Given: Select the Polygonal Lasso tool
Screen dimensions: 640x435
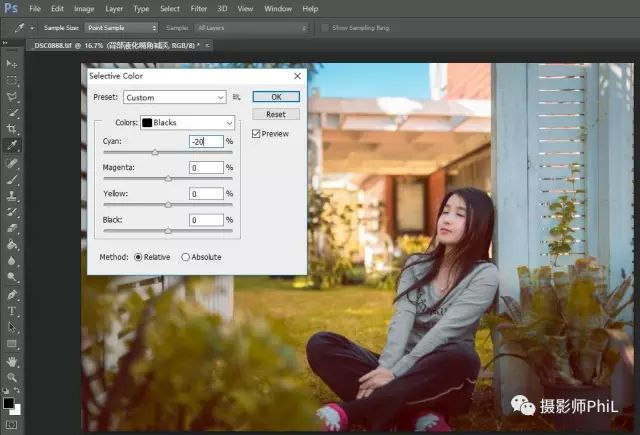Looking at the screenshot, I should click(x=11, y=97).
